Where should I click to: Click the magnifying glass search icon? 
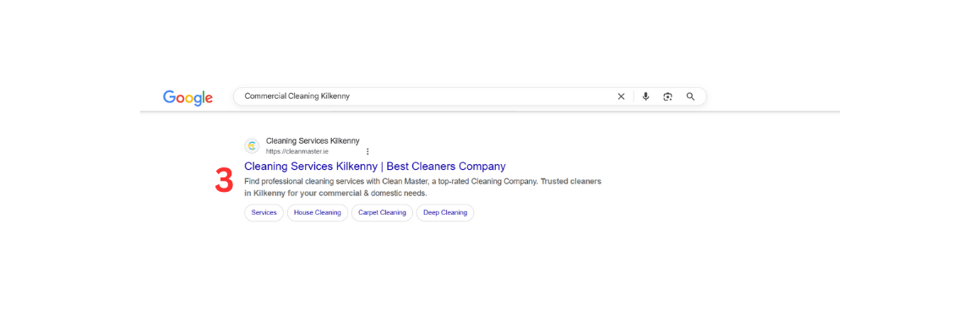coord(690,96)
